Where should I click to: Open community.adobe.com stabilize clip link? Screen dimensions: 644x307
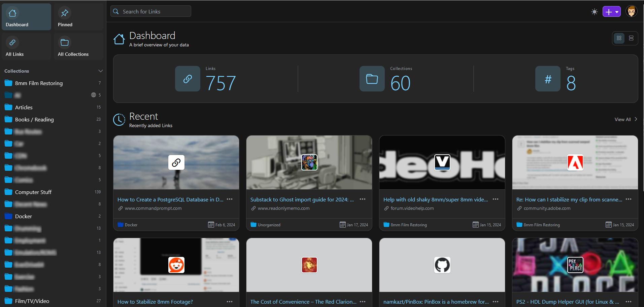569,199
